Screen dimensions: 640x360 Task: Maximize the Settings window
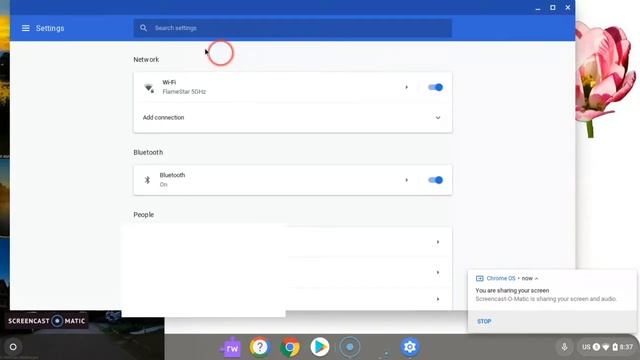pos(553,7)
